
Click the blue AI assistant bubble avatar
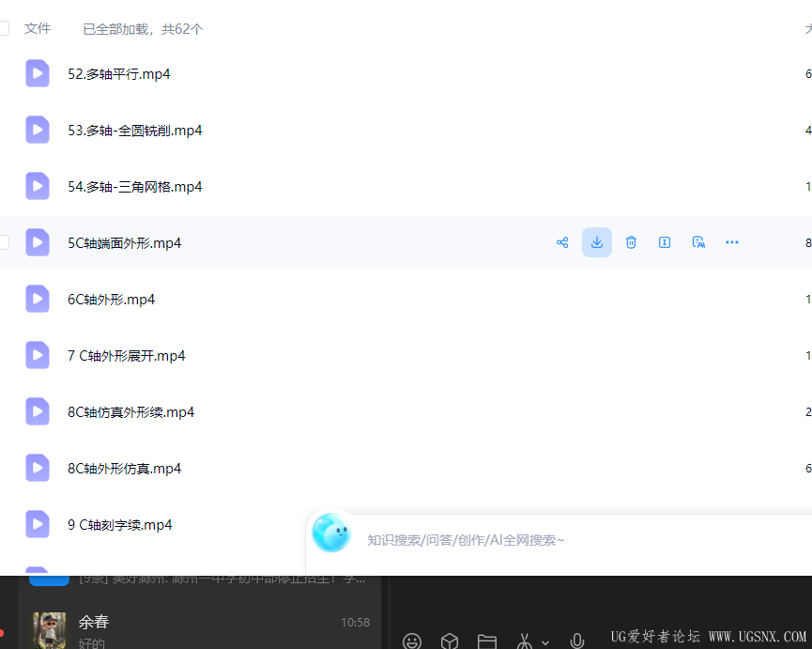(331, 533)
